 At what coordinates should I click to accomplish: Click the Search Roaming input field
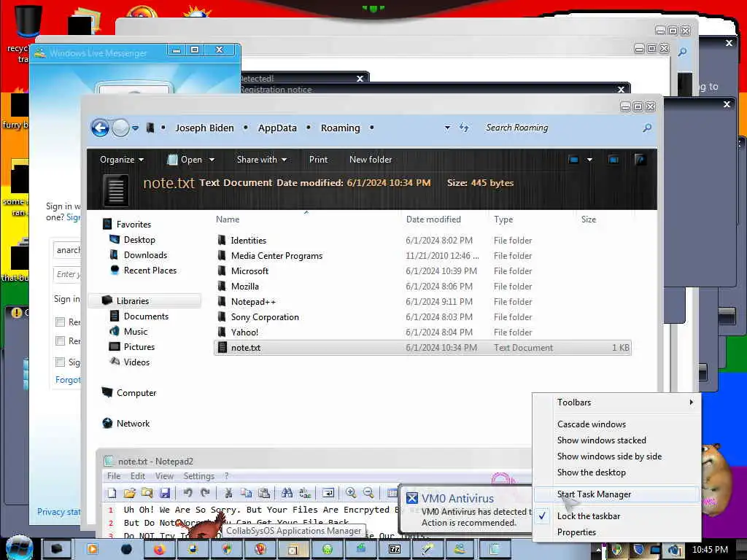click(562, 128)
